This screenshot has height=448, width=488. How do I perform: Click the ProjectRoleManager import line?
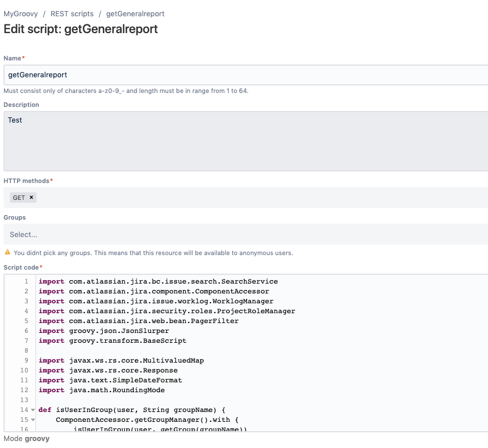(167, 311)
